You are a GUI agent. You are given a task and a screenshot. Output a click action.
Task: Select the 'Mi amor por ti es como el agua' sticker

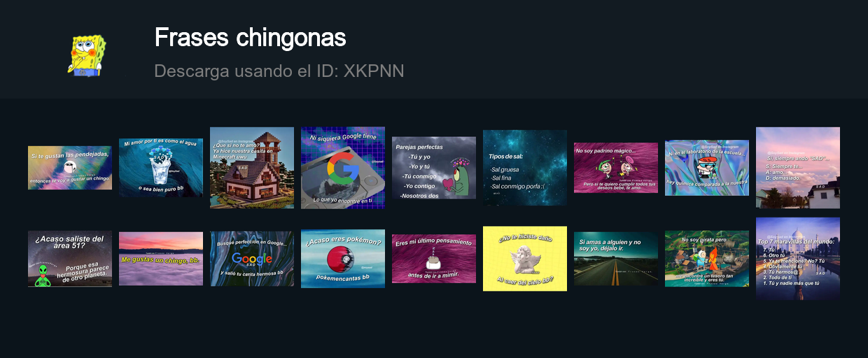pos(161,168)
